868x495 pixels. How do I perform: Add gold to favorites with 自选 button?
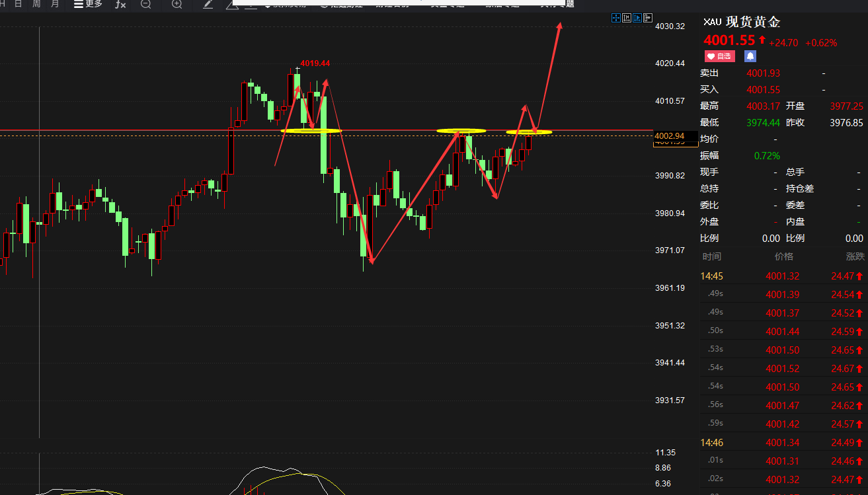pos(719,56)
